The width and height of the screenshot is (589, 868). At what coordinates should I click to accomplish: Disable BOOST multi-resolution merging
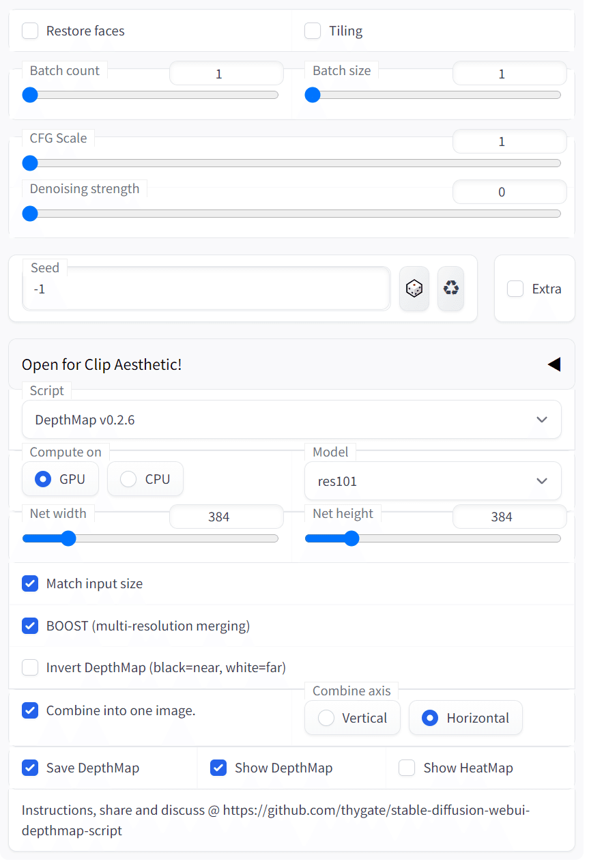click(x=30, y=626)
